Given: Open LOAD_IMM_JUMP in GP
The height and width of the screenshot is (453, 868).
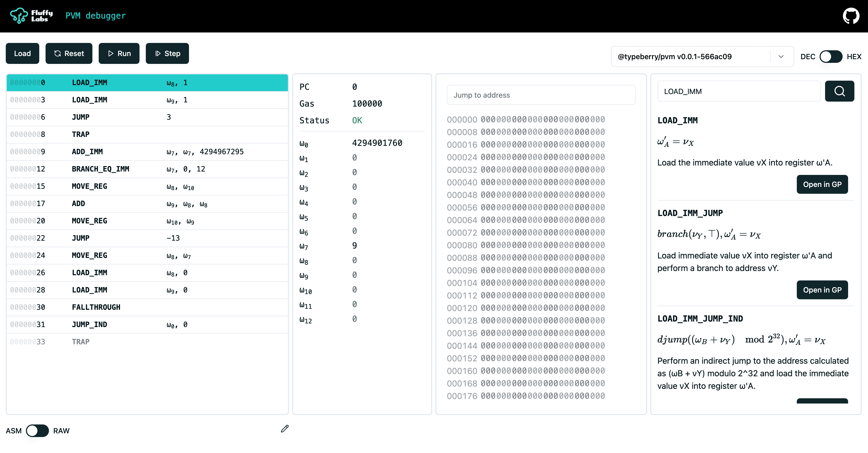Looking at the screenshot, I should click(822, 290).
